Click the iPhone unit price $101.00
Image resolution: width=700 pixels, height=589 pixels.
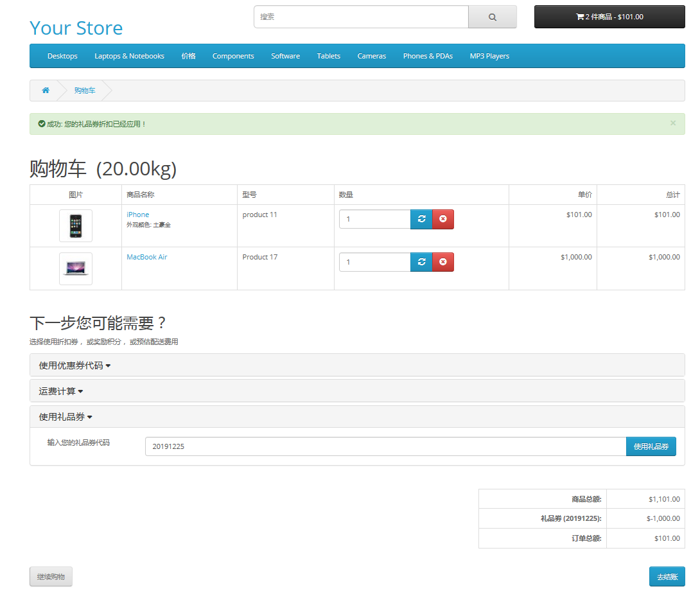click(579, 215)
